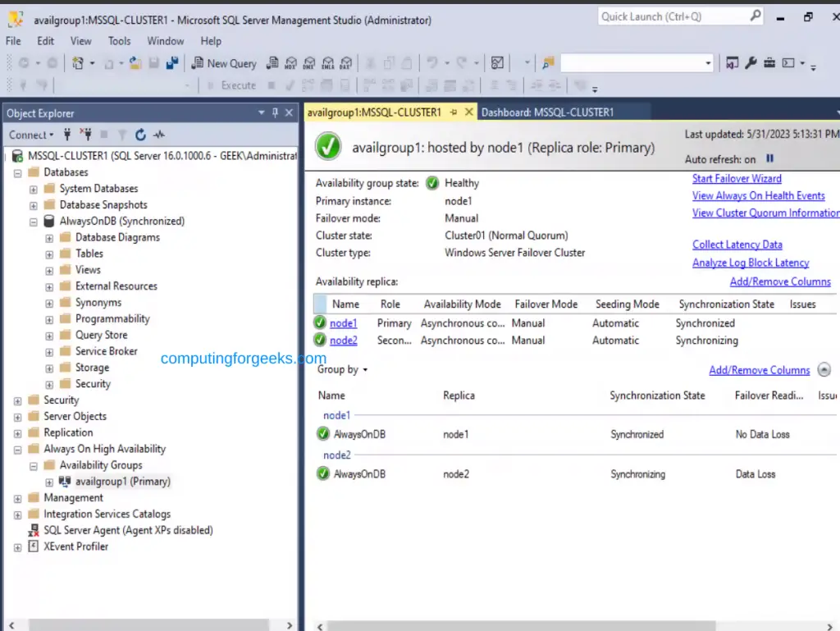Pause auto refresh on dashboard
The image size is (840, 631).
769,158
